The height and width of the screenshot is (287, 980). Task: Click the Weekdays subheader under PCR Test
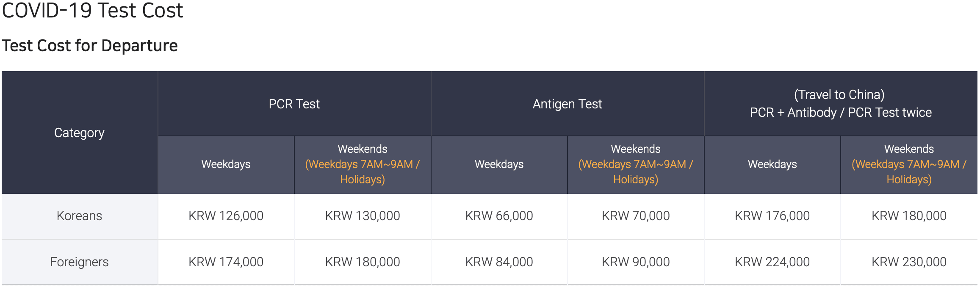[226, 164]
